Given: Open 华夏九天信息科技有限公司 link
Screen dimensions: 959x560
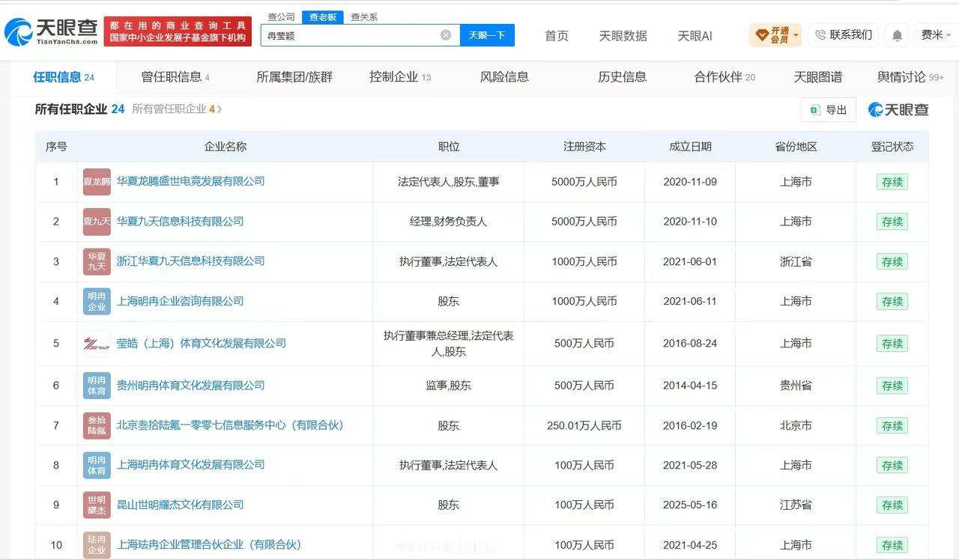Looking at the screenshot, I should (x=180, y=222).
